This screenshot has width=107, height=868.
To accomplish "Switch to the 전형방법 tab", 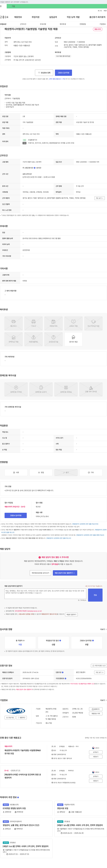I will (83, 24).
